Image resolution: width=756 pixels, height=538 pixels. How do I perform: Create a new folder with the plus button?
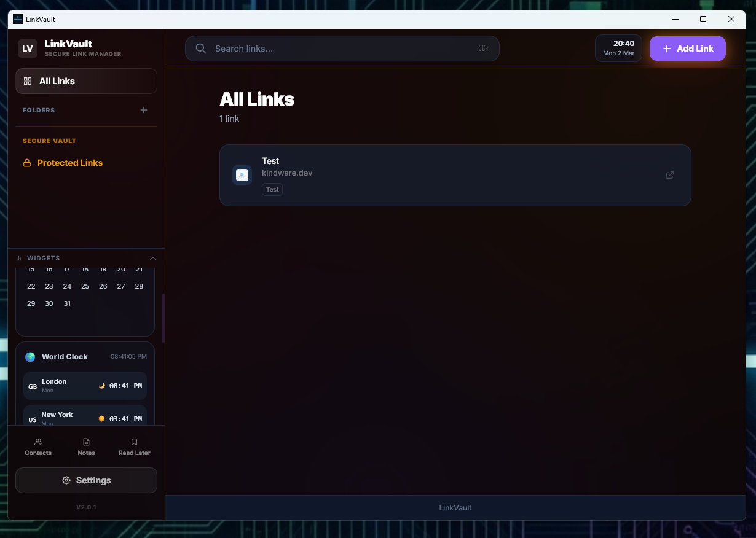point(143,110)
